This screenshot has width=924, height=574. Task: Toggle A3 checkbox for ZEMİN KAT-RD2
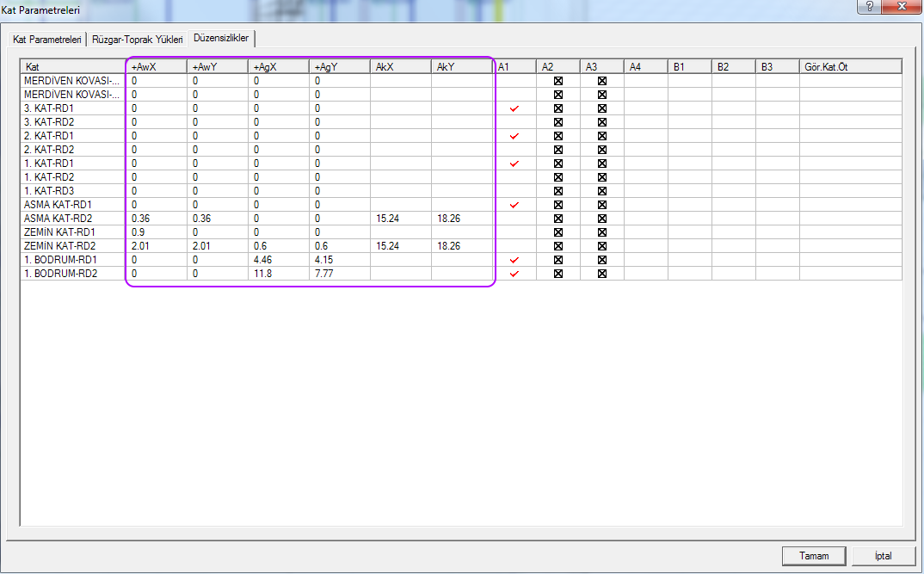[x=602, y=246]
